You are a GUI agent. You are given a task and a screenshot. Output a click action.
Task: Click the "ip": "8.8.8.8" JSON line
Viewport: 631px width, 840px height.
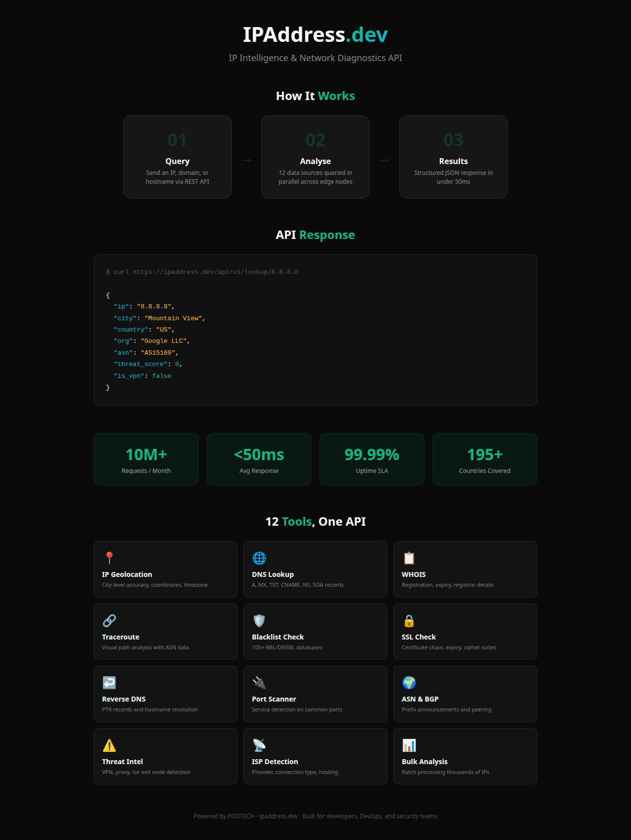(144, 306)
